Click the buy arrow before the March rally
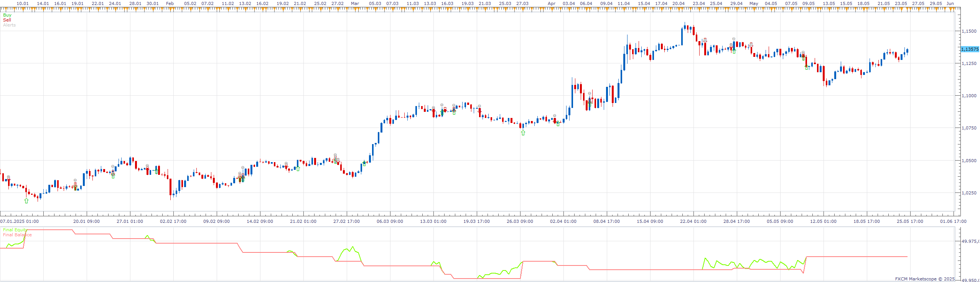This screenshot has height=282, width=980. coord(364,163)
